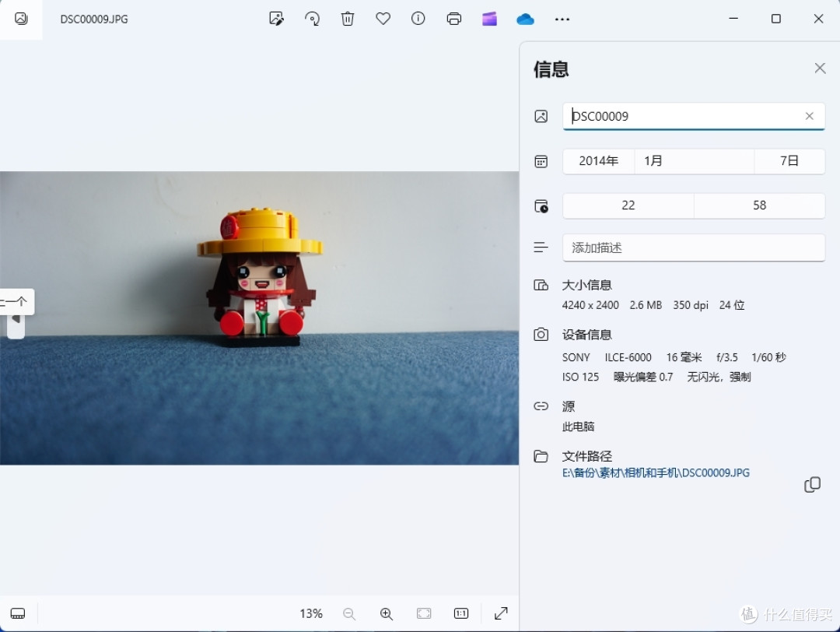The height and width of the screenshot is (632, 840).
Task: Open the year dropdown showing 2014年
Action: coord(598,161)
